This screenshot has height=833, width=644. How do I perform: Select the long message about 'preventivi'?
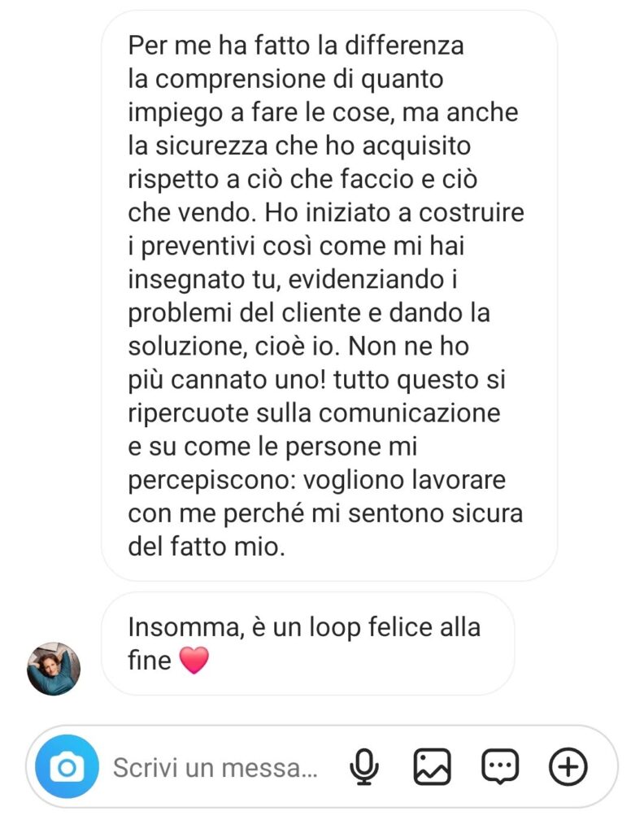(x=329, y=295)
